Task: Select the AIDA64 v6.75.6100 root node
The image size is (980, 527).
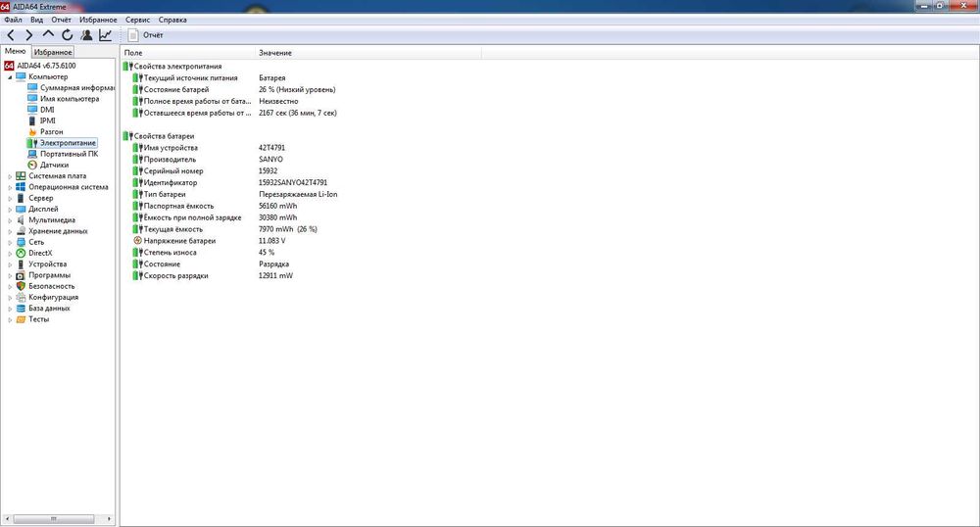Action: pyautogui.click(x=46, y=66)
